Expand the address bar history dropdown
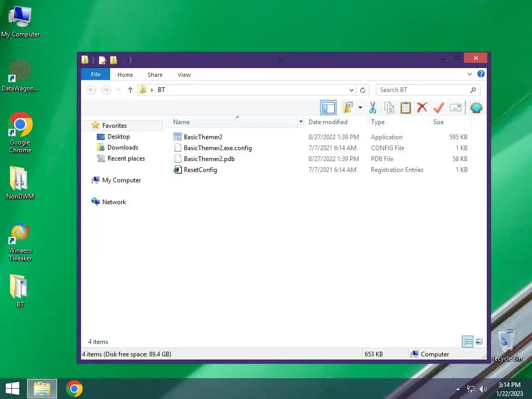The image size is (532, 399). click(351, 90)
